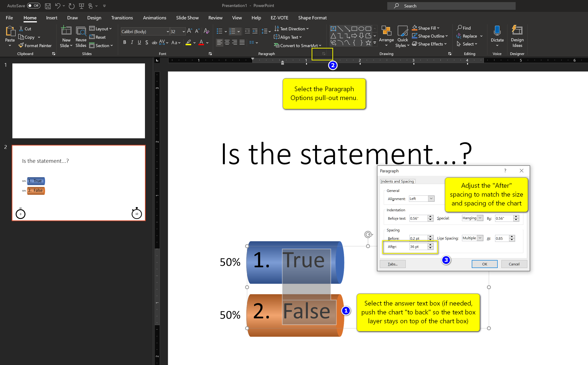Image resolution: width=588 pixels, height=365 pixels.
Task: Click the Undo arrow icon
Action: (57, 6)
